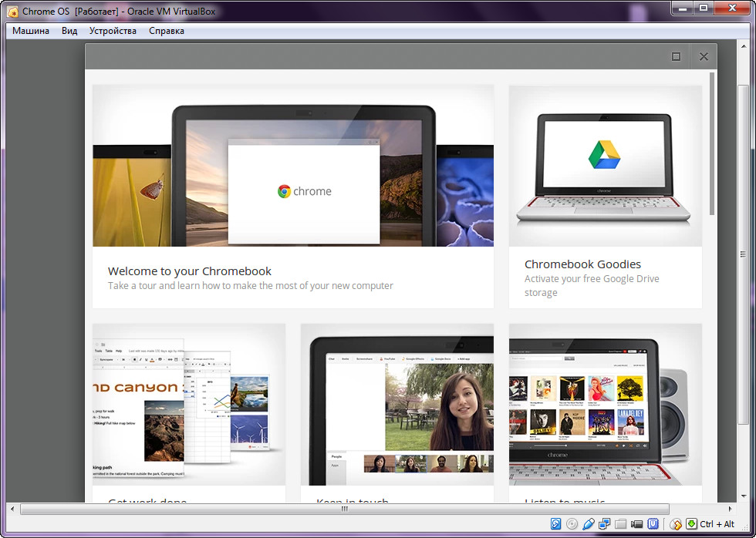Maximize the Chrome OS welcome window
Screen dimensions: 756x538
676,57
